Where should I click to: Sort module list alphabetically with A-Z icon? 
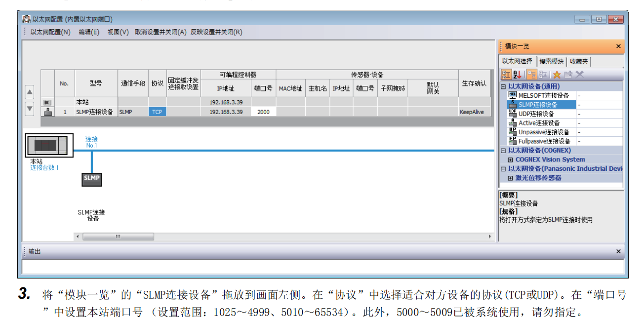(518, 75)
